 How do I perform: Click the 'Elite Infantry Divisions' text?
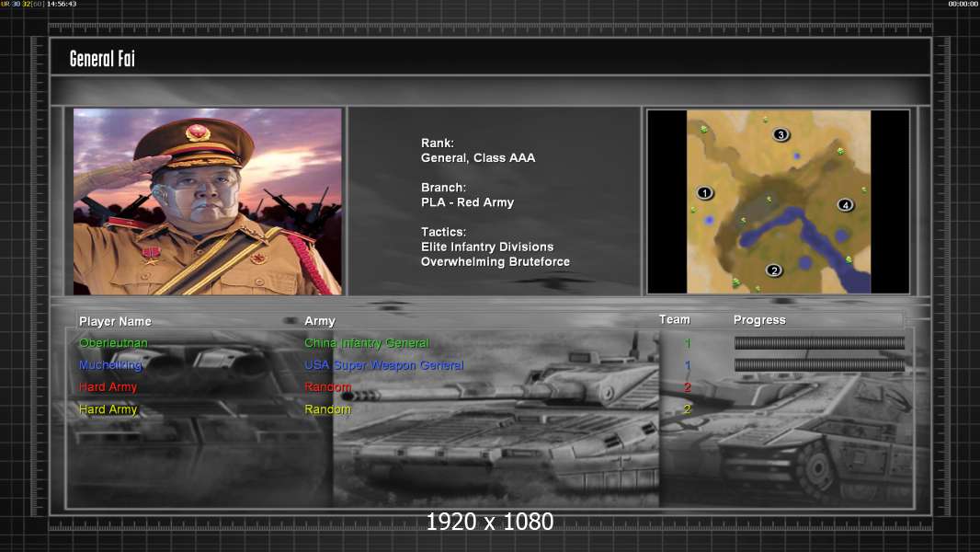pyautogui.click(x=487, y=247)
